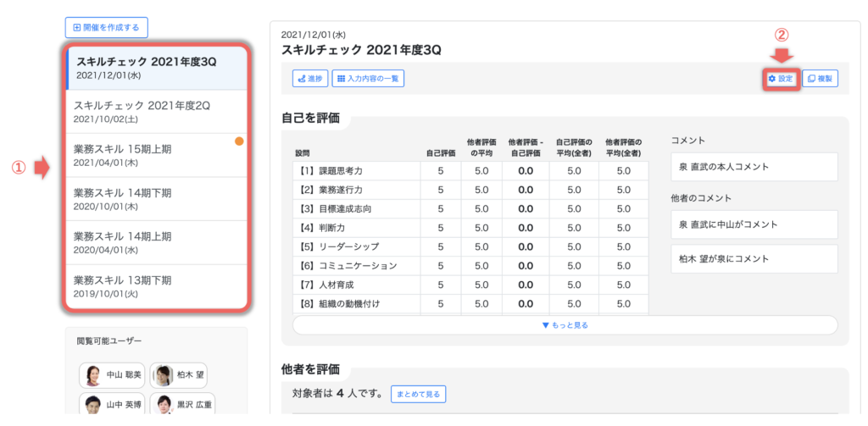Open 業務スキル 14期上期 session

[x=157, y=242]
